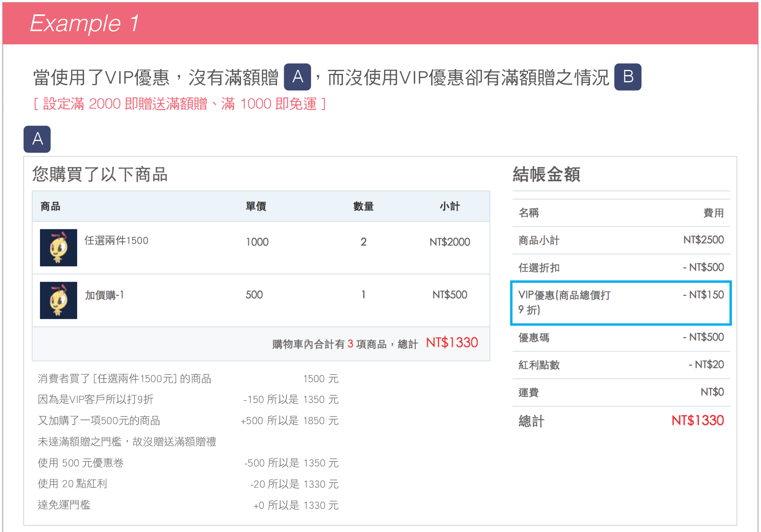Click the red note about 滿 2000 即贈送滿額贈
This screenshot has height=532, width=761.
[x=180, y=104]
